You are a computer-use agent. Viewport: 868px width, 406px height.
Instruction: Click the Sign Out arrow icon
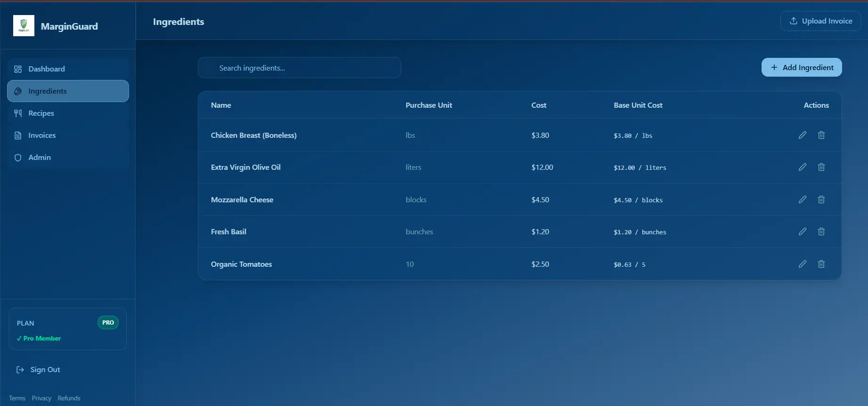pyautogui.click(x=20, y=370)
